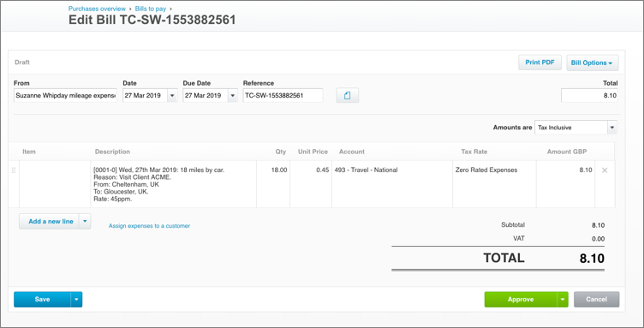The width and height of the screenshot is (644, 328).
Task: Open the Date calendar dropdown arrow
Action: (x=172, y=95)
